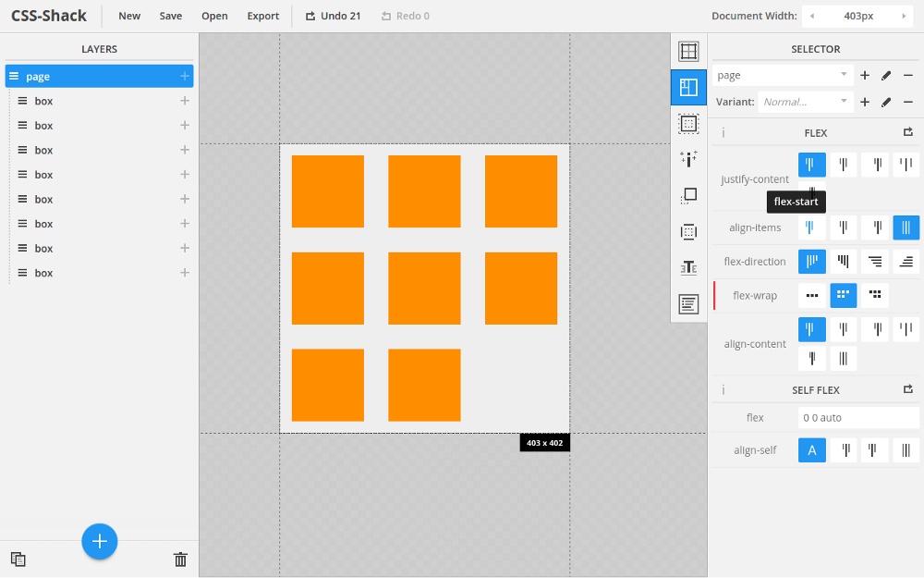Open the bottom list panel icon in toolstrip
Image resolution: width=924 pixels, height=578 pixels.
(688, 304)
